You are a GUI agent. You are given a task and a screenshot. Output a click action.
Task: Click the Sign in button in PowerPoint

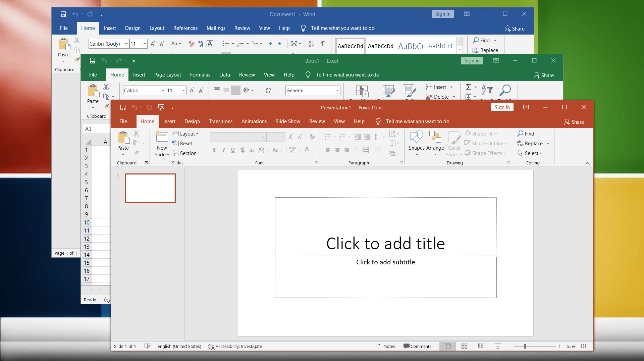[x=502, y=107]
